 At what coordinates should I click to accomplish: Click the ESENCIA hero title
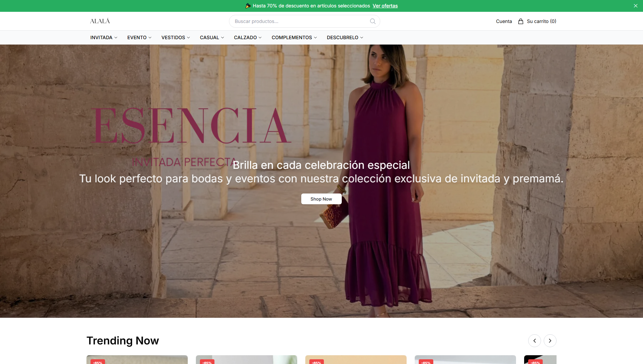click(191, 126)
